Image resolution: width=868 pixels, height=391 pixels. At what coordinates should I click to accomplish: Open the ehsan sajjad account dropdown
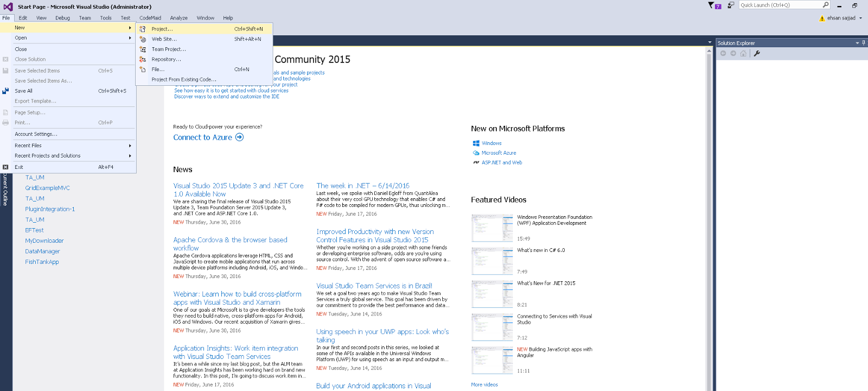860,18
